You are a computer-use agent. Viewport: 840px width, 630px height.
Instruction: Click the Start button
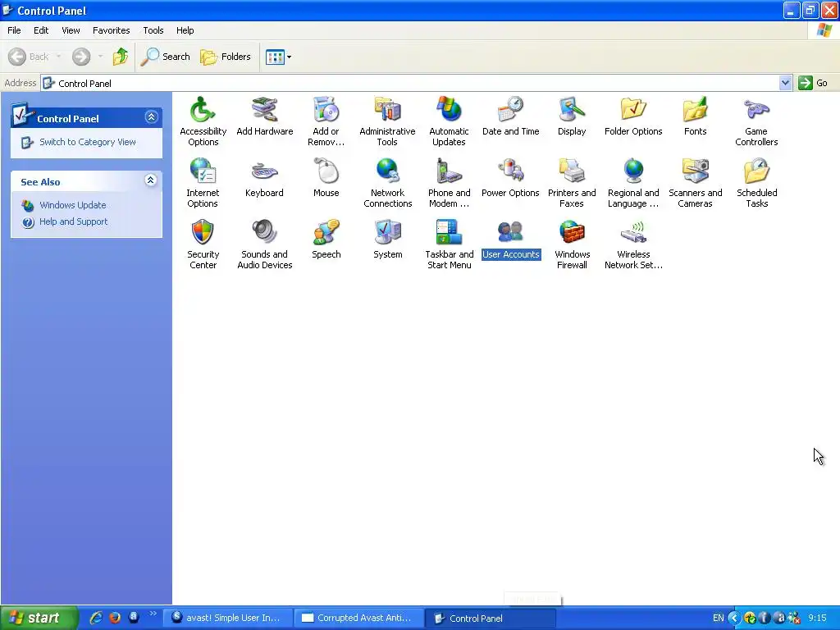pos(38,618)
